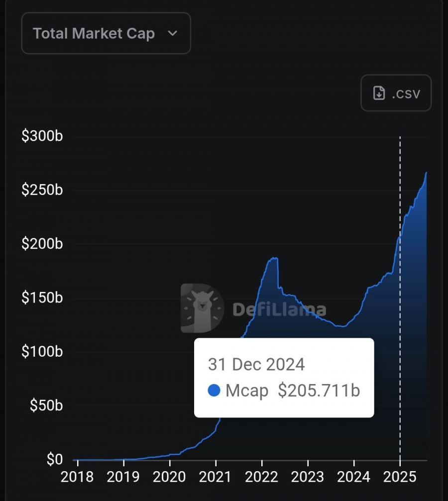Screen dimensions: 448x501
Task: Click the $250b y-axis label
Action: pyautogui.click(x=42, y=190)
